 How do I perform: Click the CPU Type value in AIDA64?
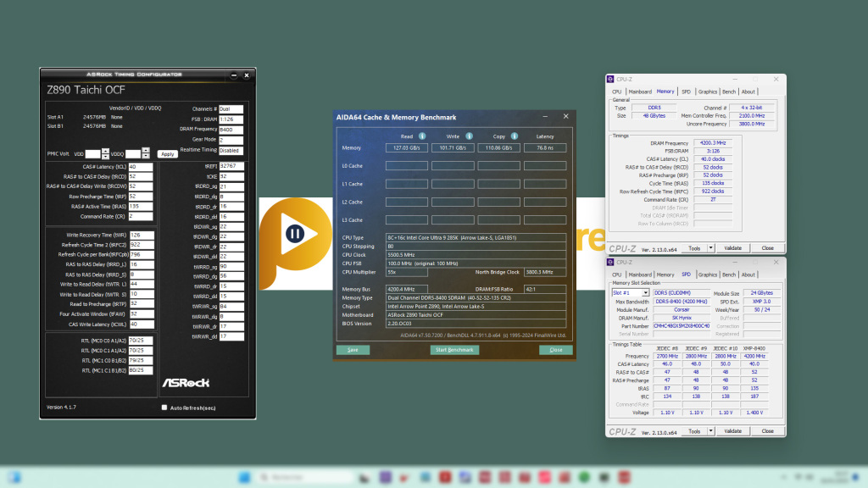476,238
